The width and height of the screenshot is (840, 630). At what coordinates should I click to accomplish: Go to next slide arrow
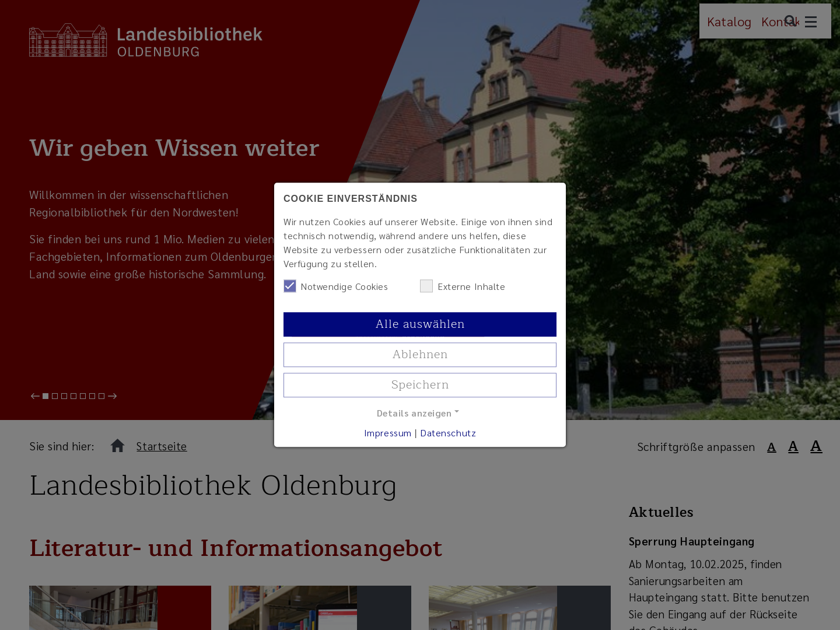coord(113,396)
